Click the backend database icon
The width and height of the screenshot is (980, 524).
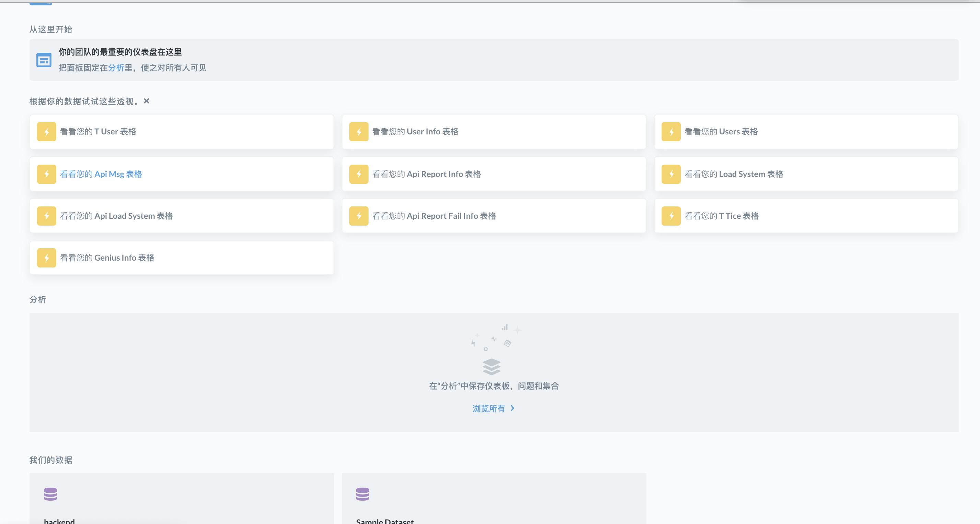point(50,494)
